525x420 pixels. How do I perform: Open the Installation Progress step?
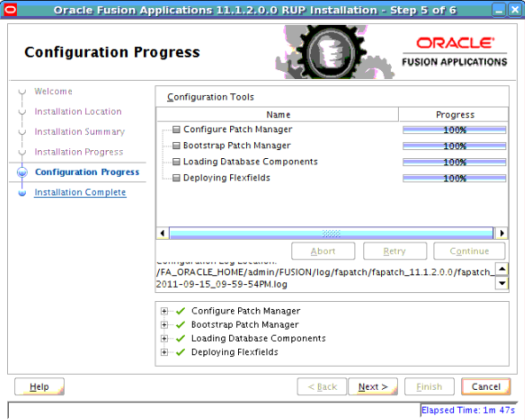(79, 152)
